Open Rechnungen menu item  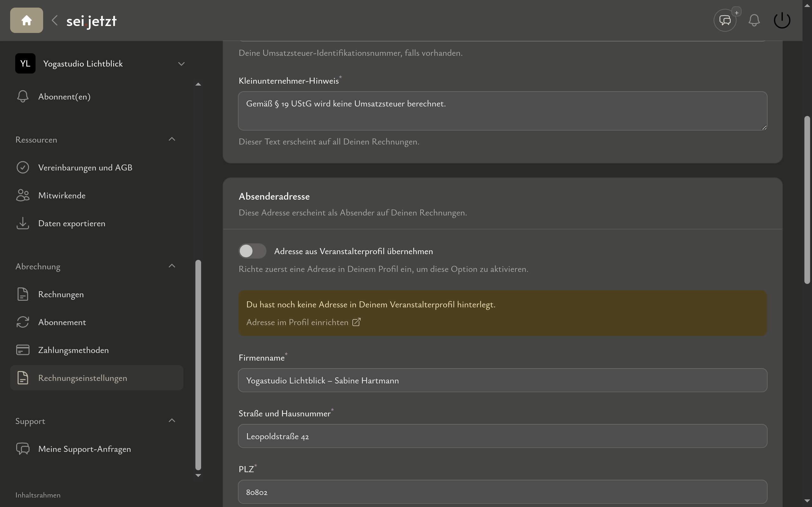(61, 294)
